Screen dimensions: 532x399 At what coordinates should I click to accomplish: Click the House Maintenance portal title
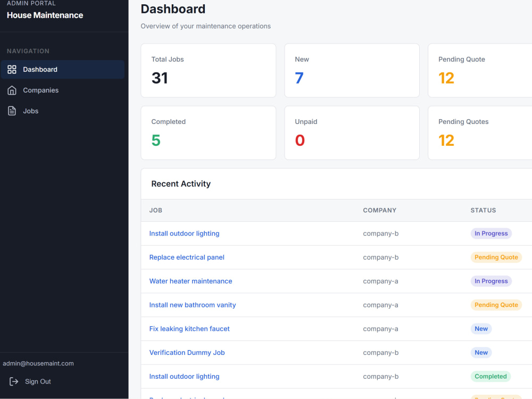click(x=45, y=15)
